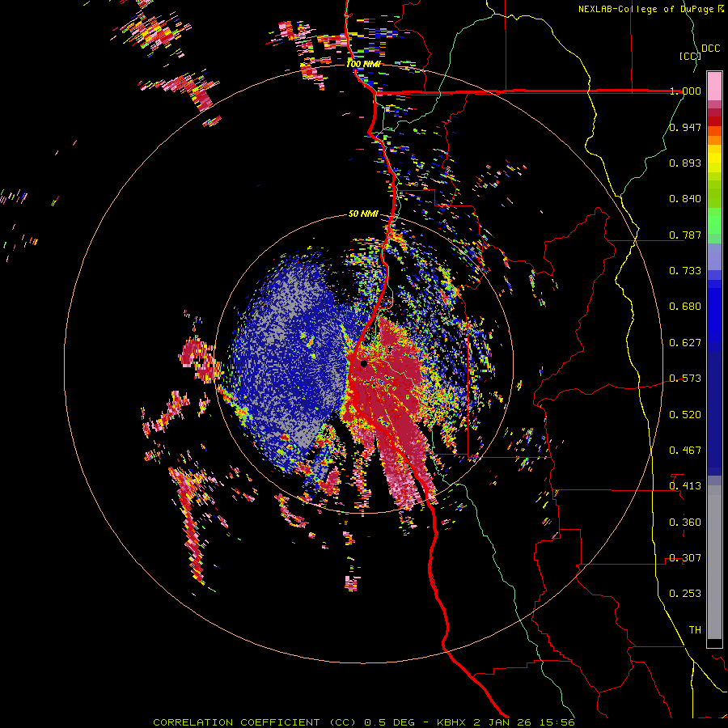
Task: Select the 0.573 scale value
Action: (x=685, y=379)
